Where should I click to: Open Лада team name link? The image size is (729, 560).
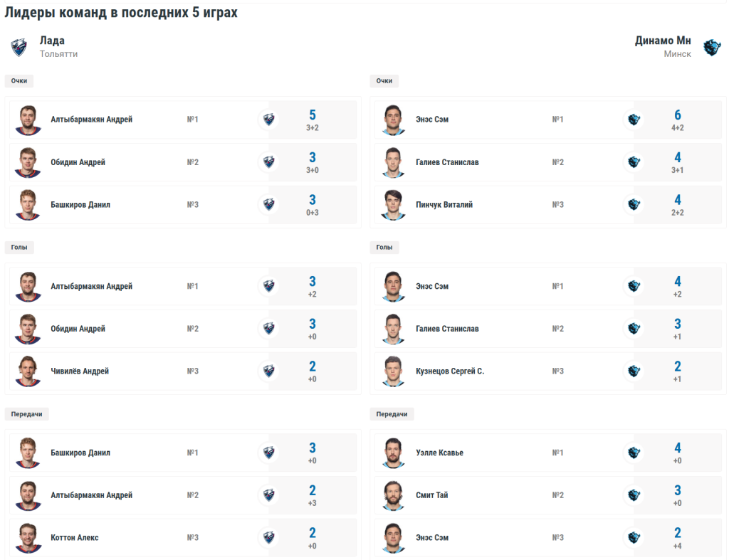pos(52,41)
